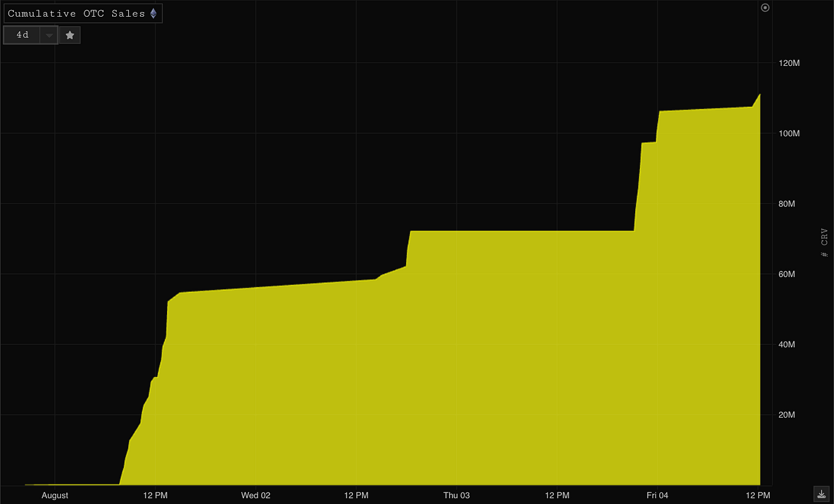Download chart data via the download icon

pos(821,494)
